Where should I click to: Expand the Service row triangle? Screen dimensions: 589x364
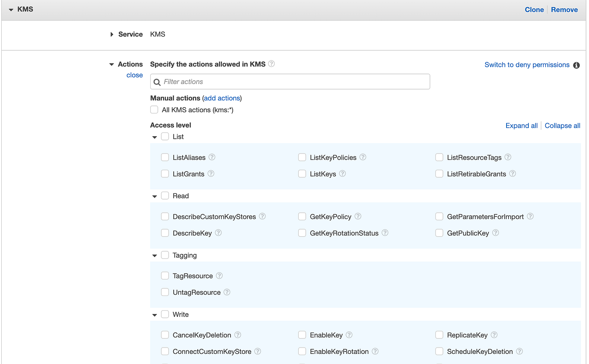coord(111,34)
